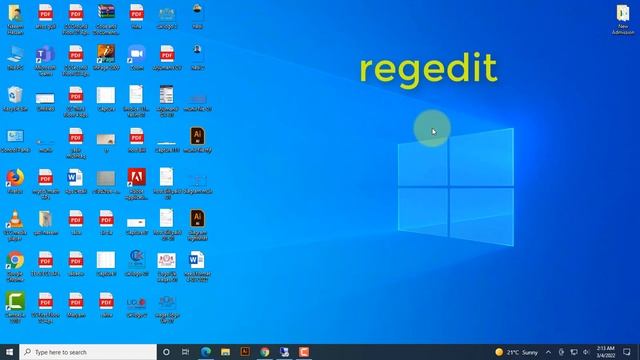This screenshot has height=360, width=640.
Task: Open Cortana from the taskbar
Action: click(x=166, y=352)
